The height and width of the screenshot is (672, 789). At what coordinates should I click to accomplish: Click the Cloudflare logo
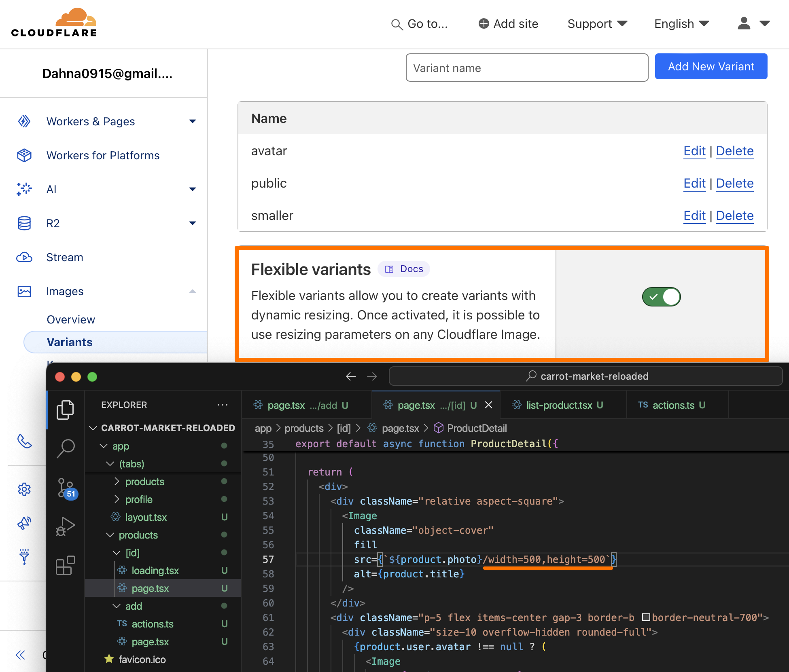[54, 23]
